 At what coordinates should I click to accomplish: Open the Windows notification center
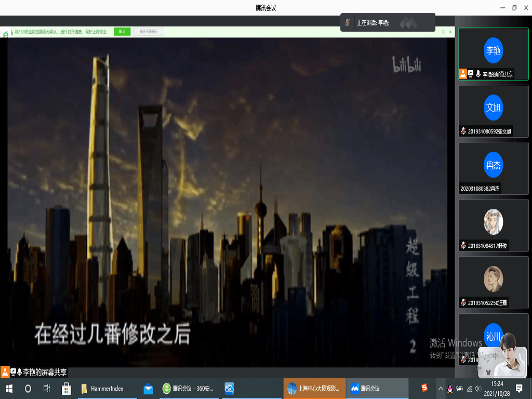[x=518, y=389]
